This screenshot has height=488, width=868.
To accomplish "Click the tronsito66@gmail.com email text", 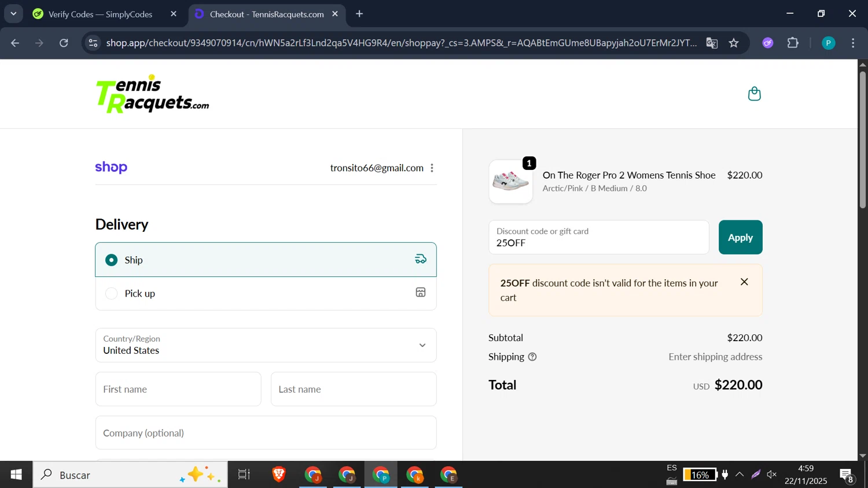I will 377,168.
